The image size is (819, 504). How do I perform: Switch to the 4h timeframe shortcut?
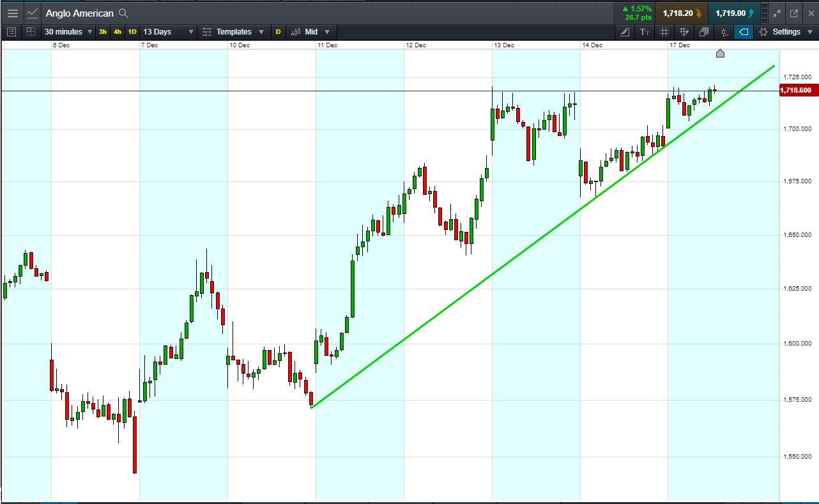pyautogui.click(x=118, y=32)
